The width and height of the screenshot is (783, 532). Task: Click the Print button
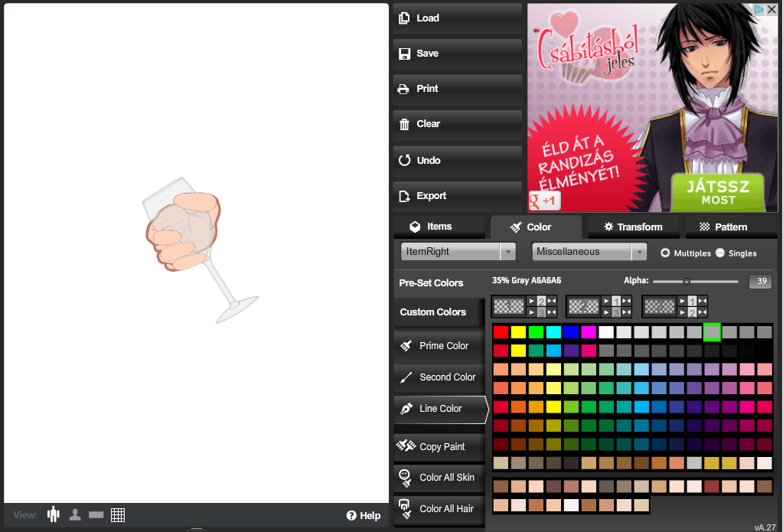pyautogui.click(x=457, y=89)
